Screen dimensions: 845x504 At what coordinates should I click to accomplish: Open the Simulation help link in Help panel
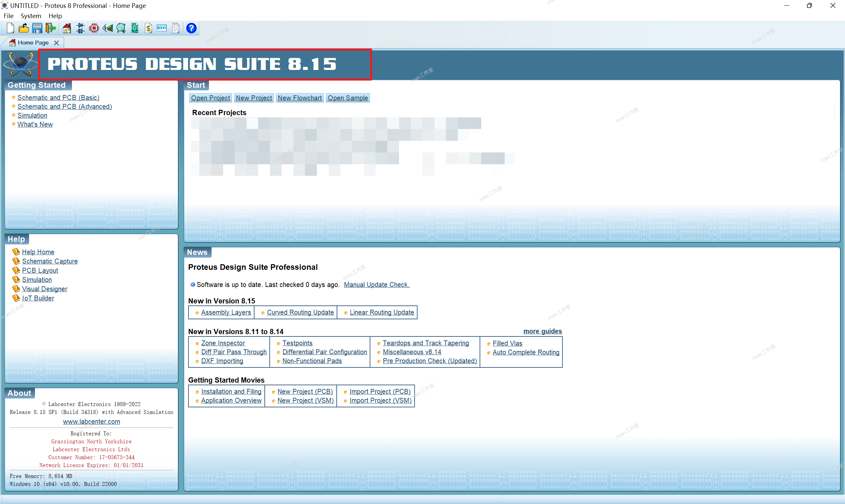pos(37,280)
